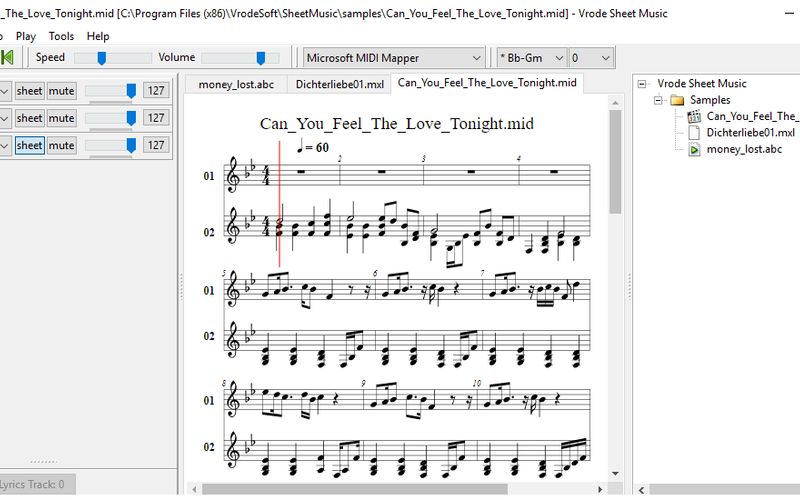Select the Can_You_Feel_The_Love_Tonight.mid tab
800x500 pixels.
tap(487, 83)
